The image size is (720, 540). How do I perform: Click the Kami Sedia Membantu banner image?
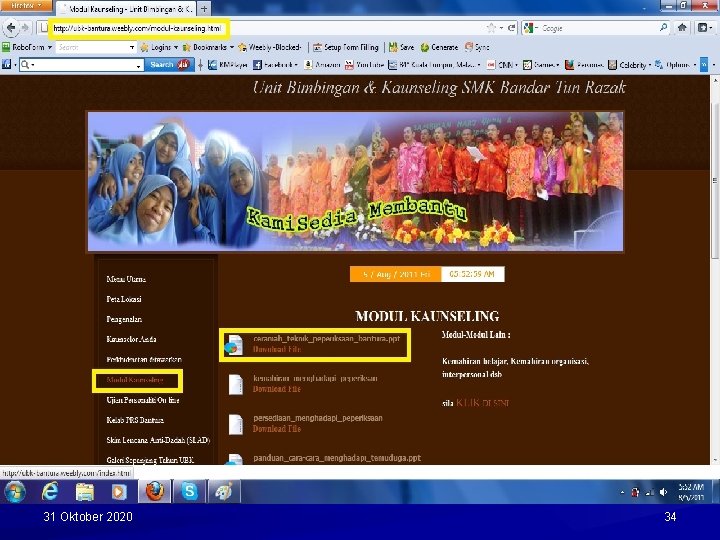(x=355, y=181)
